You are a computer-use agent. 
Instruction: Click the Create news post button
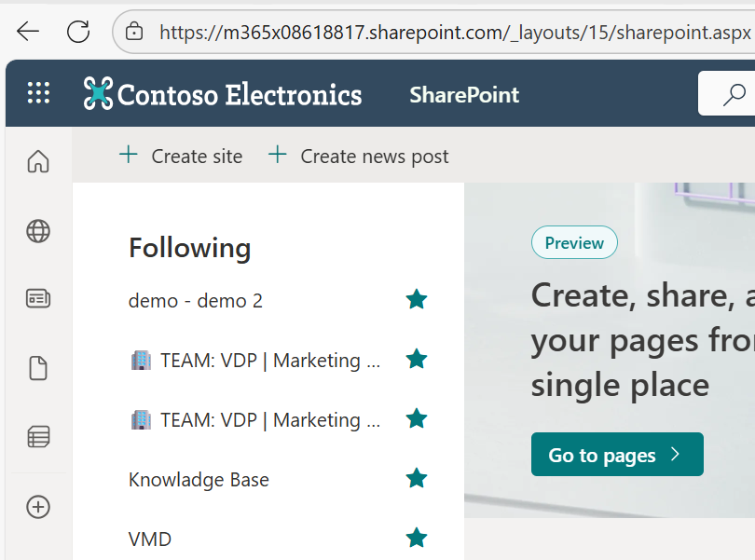tap(359, 156)
